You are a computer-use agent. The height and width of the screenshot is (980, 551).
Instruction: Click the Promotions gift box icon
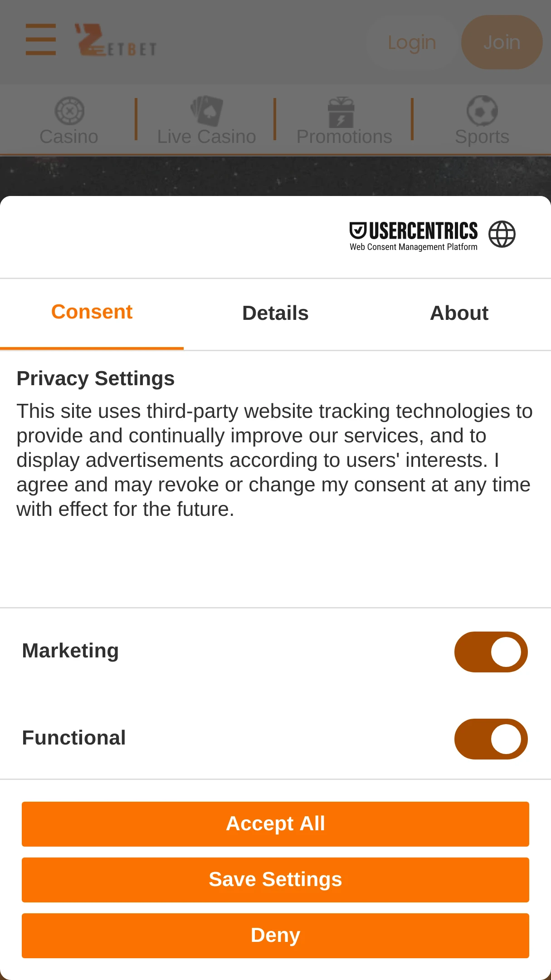[x=341, y=112]
